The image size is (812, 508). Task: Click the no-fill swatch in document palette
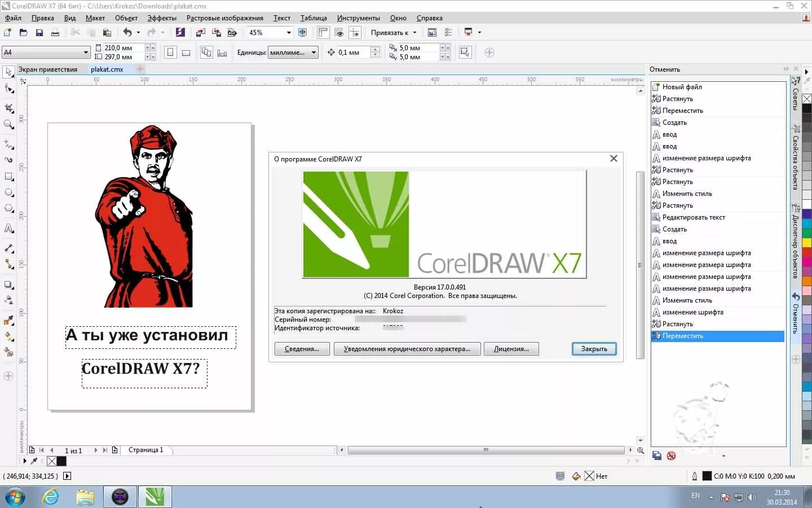click(x=52, y=461)
